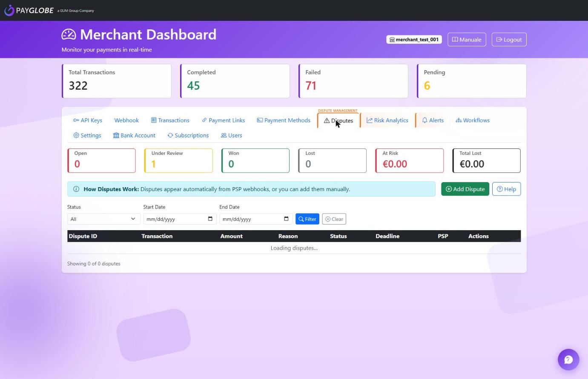
Task: Click the calendar icon in End Date
Action: (x=286, y=219)
